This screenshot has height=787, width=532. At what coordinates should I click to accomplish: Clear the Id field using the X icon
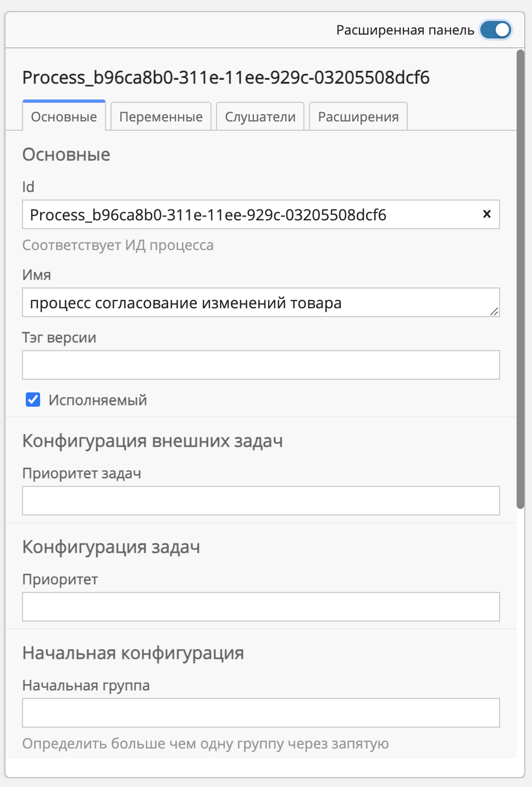click(x=486, y=214)
